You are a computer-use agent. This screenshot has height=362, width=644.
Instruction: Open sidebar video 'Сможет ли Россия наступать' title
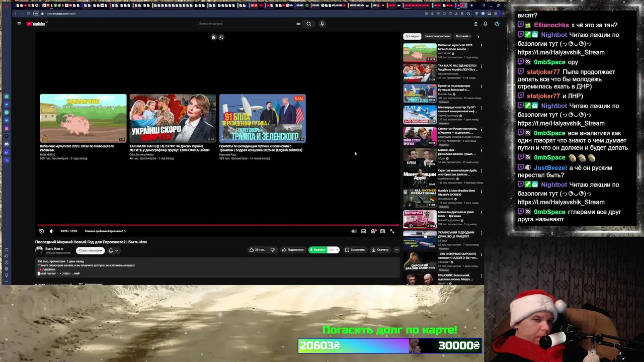coord(459,131)
